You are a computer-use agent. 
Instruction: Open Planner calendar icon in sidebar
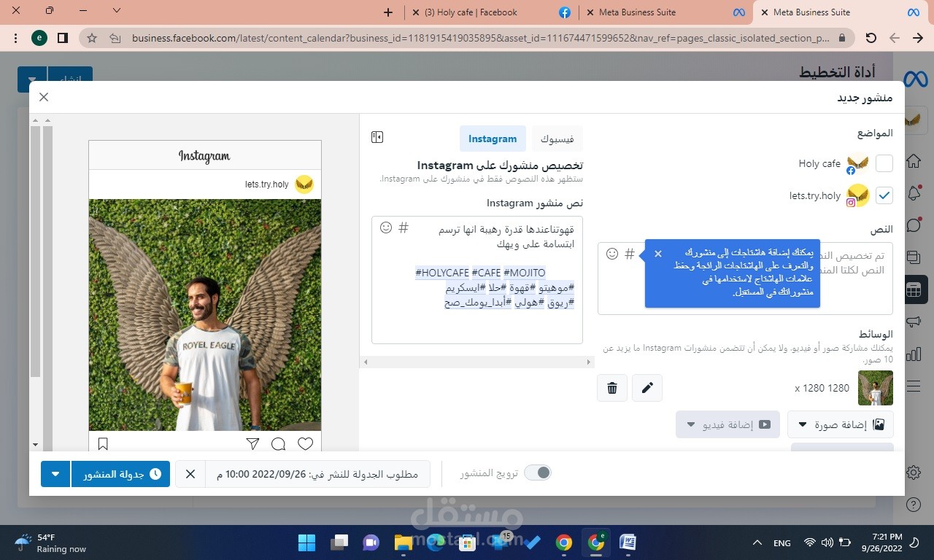[x=913, y=289]
